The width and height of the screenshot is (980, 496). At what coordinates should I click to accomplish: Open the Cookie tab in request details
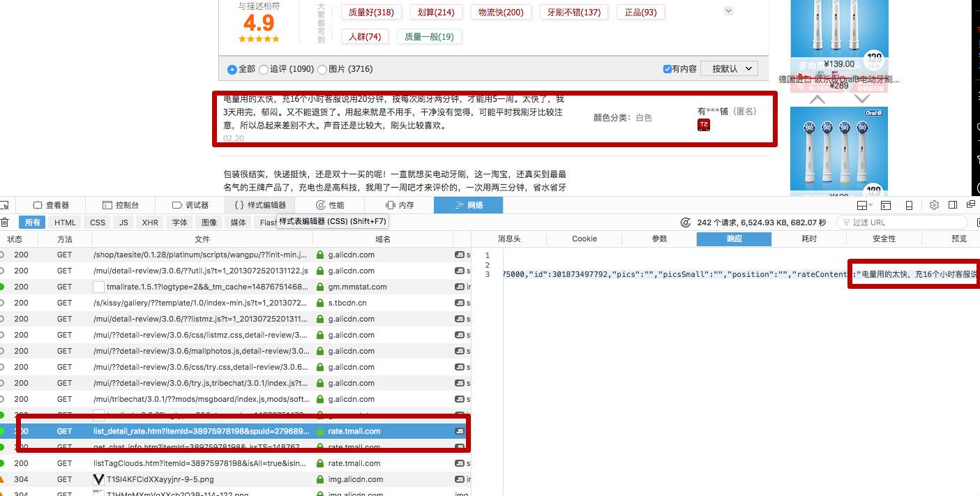coord(584,239)
